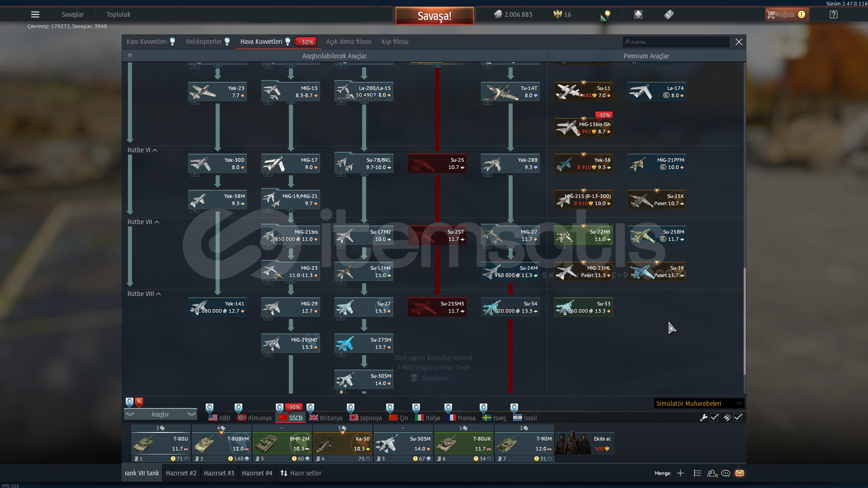Select the La-174 premium aircraft
The height and width of the screenshot is (488, 868).
tap(657, 91)
